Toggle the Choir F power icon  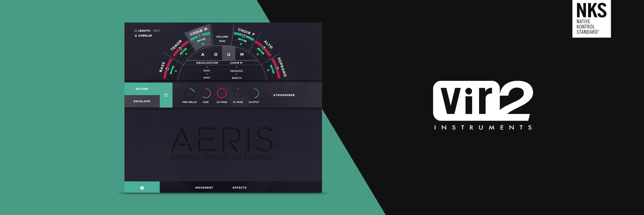click(244, 36)
